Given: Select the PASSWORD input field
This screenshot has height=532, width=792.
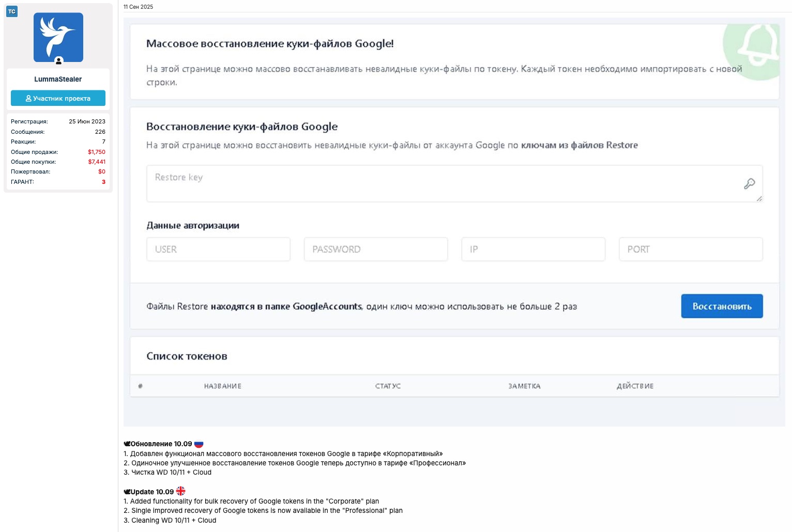Looking at the screenshot, I should [x=376, y=249].
